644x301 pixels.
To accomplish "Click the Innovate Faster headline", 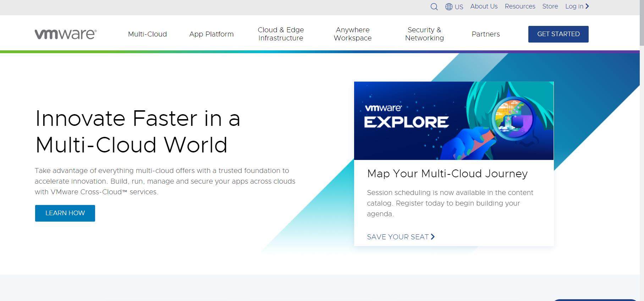I will click(138, 132).
